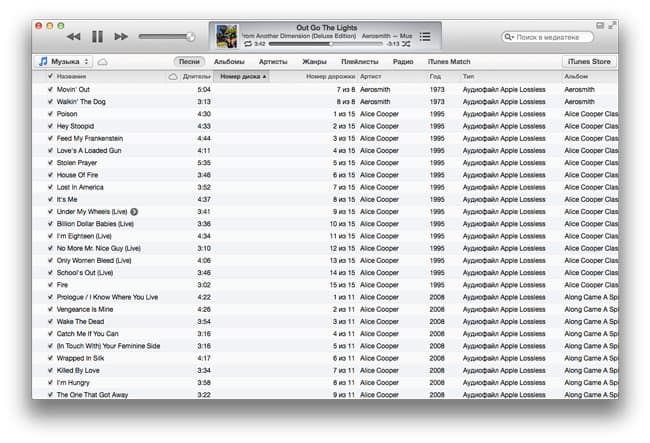Image resolution: width=650 pixels, height=443 pixels.
Task: Uncheck Feed My Frankenstein checkbox
Action: coord(50,138)
